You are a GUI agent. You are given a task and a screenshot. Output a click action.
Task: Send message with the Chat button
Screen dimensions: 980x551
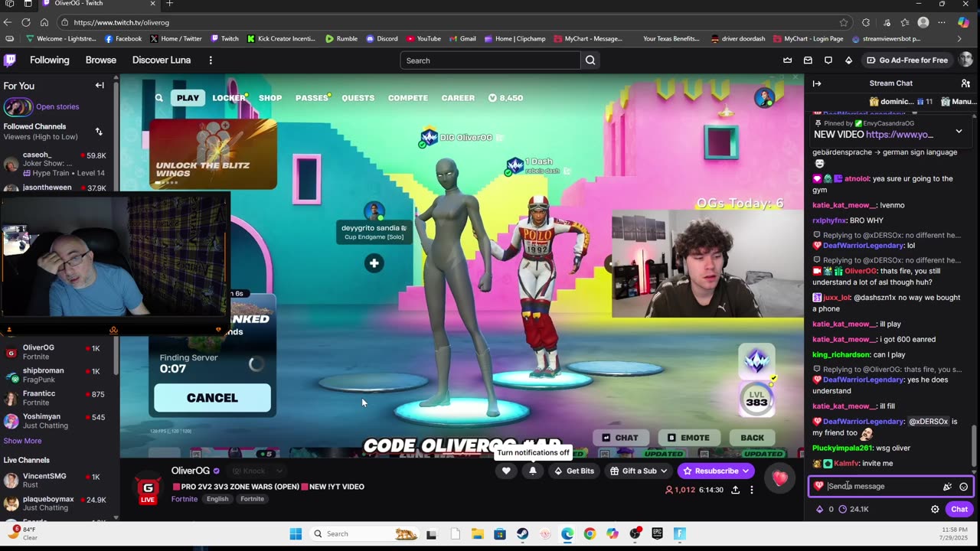[959, 509]
